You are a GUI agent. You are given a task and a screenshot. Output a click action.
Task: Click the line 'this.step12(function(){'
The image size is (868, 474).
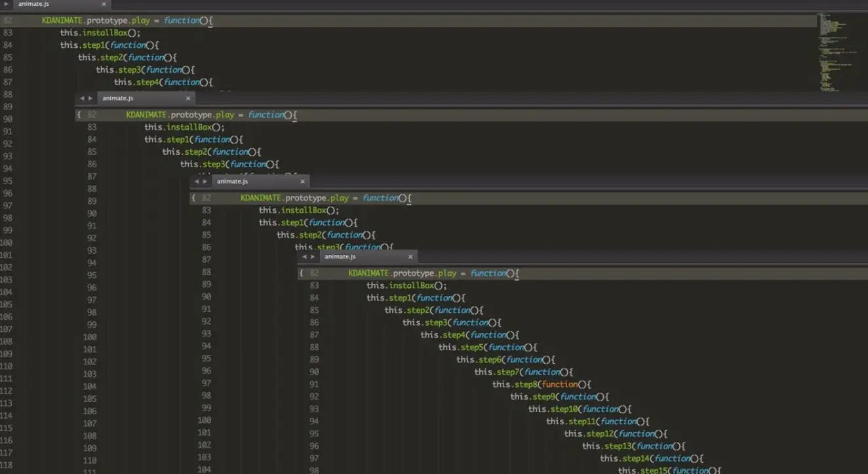coord(616,434)
